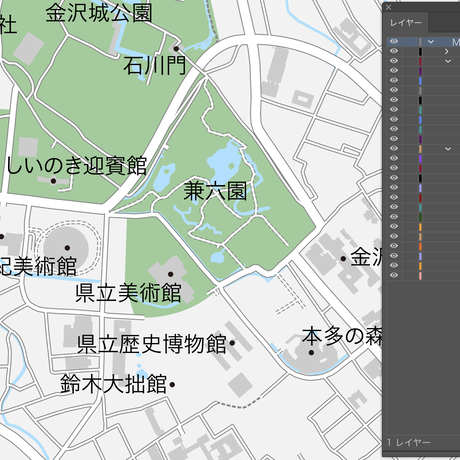Toggle eye on black row with right-pointing chevron
Screen dimensions: 460x460
click(x=394, y=51)
